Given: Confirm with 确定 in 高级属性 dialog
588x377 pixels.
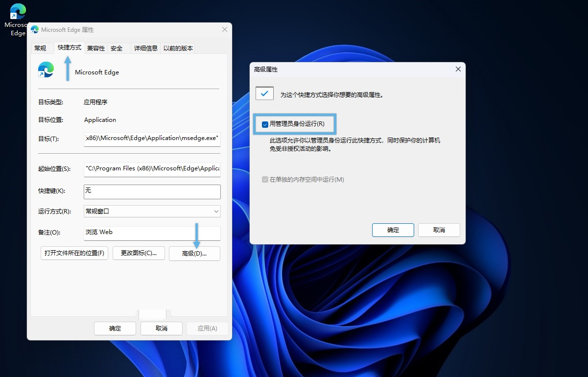Looking at the screenshot, I should tap(393, 230).
